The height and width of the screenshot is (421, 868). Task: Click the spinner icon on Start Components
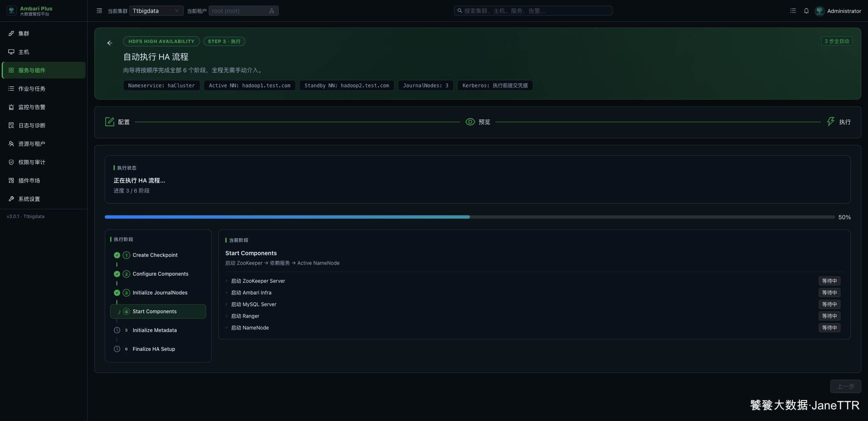tap(119, 312)
